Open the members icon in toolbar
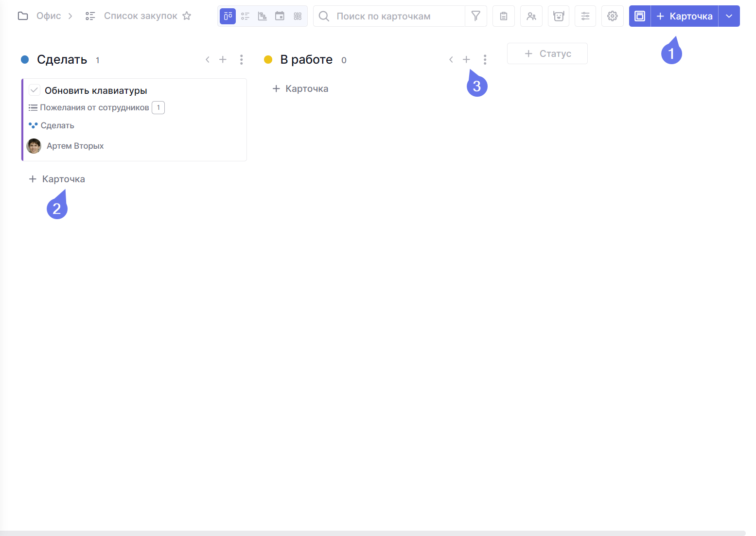Viewport: 756px width, 536px height. point(531,16)
